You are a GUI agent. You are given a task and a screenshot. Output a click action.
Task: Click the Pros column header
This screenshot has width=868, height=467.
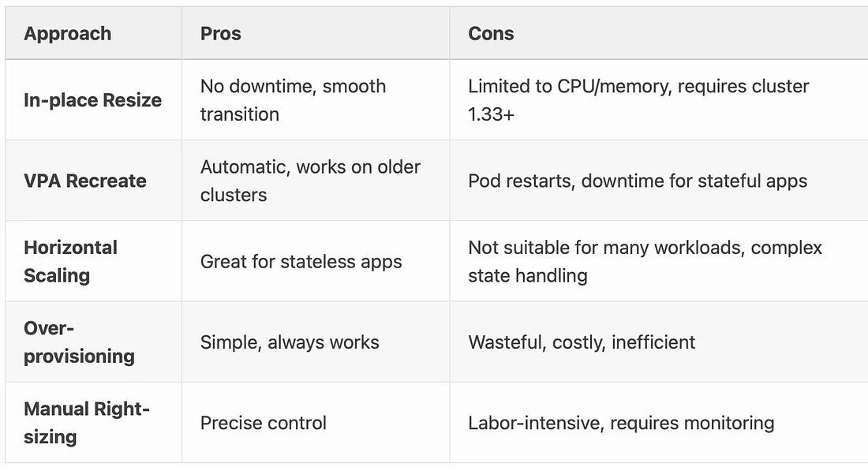pyautogui.click(x=221, y=34)
